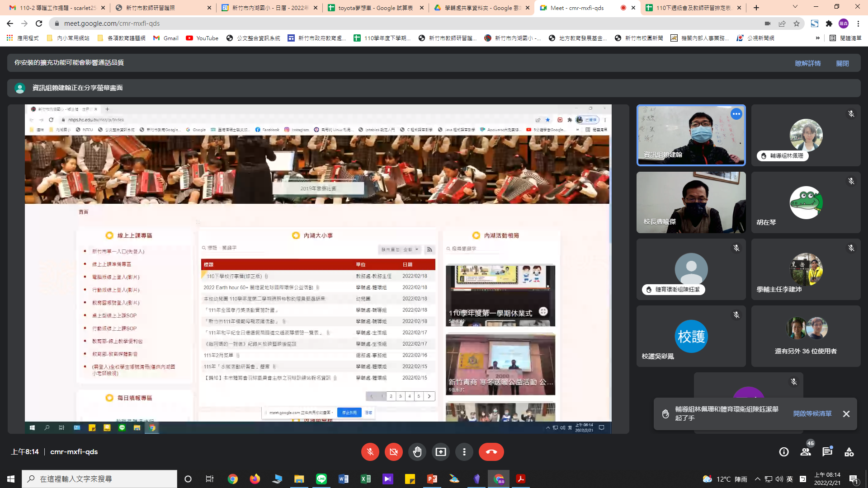Click the red leave call button

pos(491,452)
